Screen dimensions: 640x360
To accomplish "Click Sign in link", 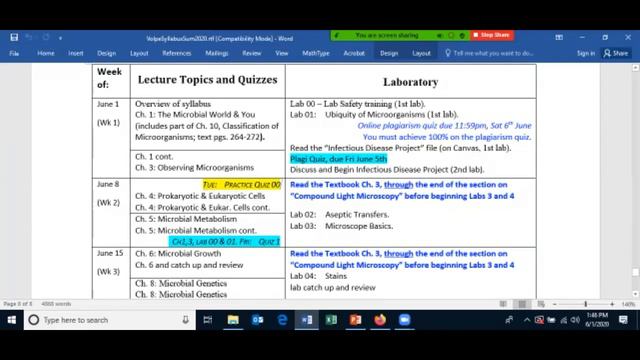I will pos(586,53).
